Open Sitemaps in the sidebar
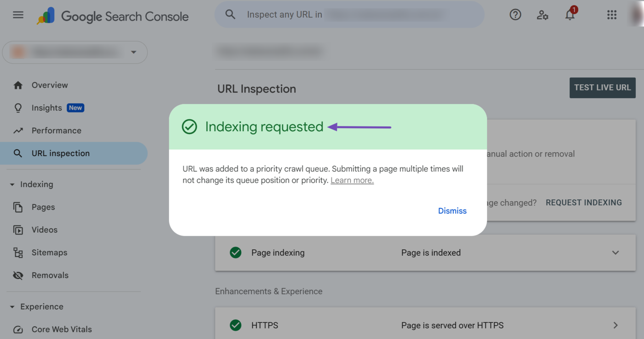The height and width of the screenshot is (339, 644). (49, 253)
